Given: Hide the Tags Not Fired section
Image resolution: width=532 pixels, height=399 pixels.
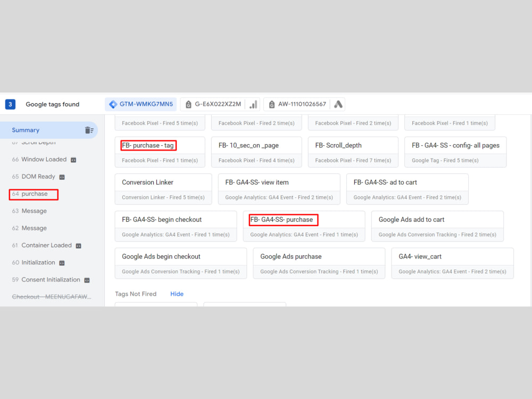Looking at the screenshot, I should (x=177, y=294).
